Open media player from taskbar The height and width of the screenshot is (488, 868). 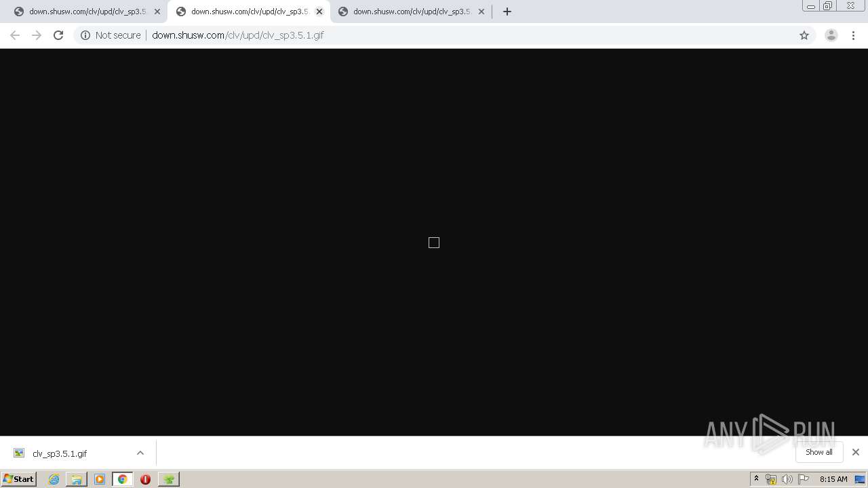coord(100,479)
